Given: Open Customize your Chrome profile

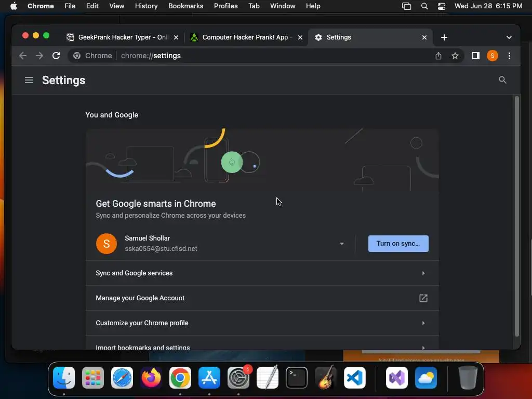Looking at the screenshot, I should [x=262, y=323].
